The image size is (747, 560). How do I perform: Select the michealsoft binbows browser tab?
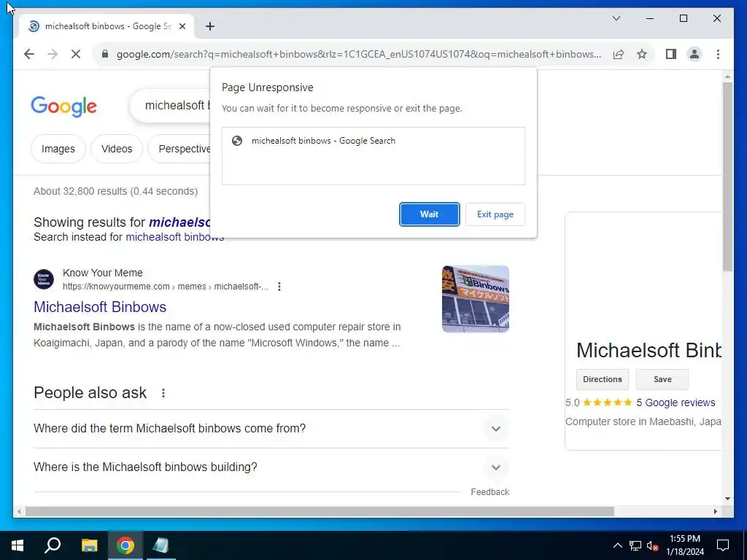click(x=107, y=26)
